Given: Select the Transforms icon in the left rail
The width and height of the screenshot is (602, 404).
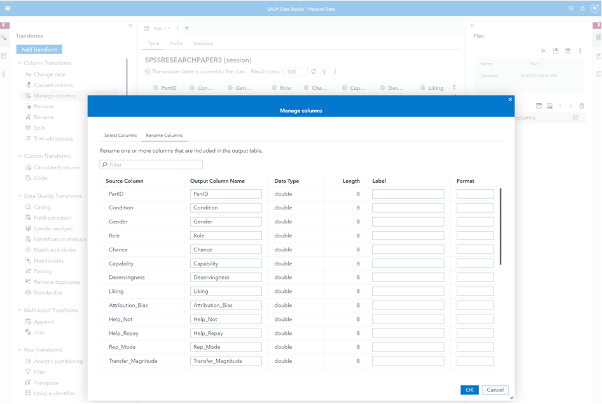Looking at the screenshot, I should 4,37.
